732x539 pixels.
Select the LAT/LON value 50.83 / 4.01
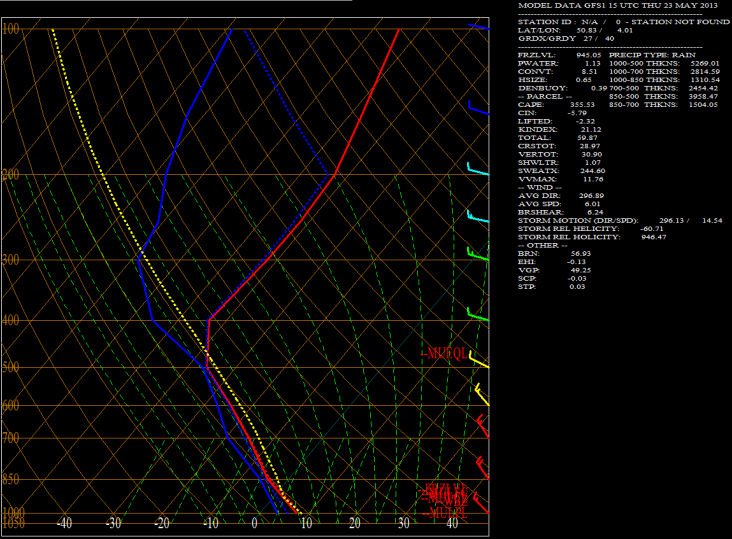(605, 30)
